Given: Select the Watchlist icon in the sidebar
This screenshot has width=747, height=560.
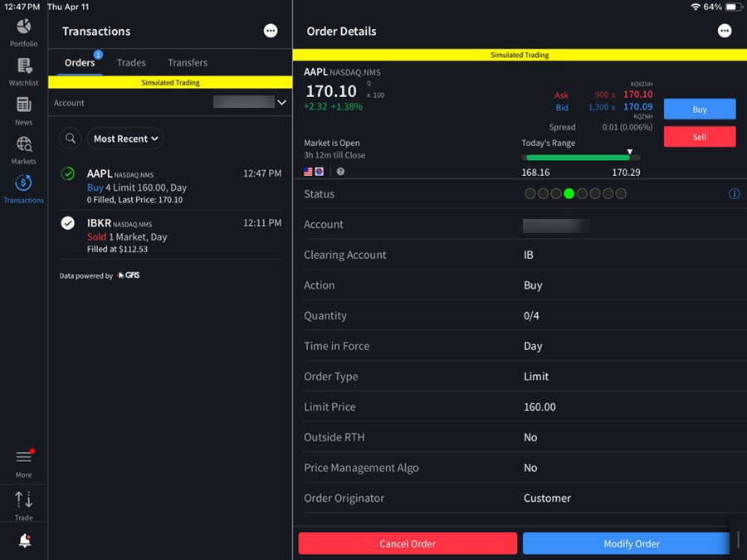Looking at the screenshot, I should point(23,71).
